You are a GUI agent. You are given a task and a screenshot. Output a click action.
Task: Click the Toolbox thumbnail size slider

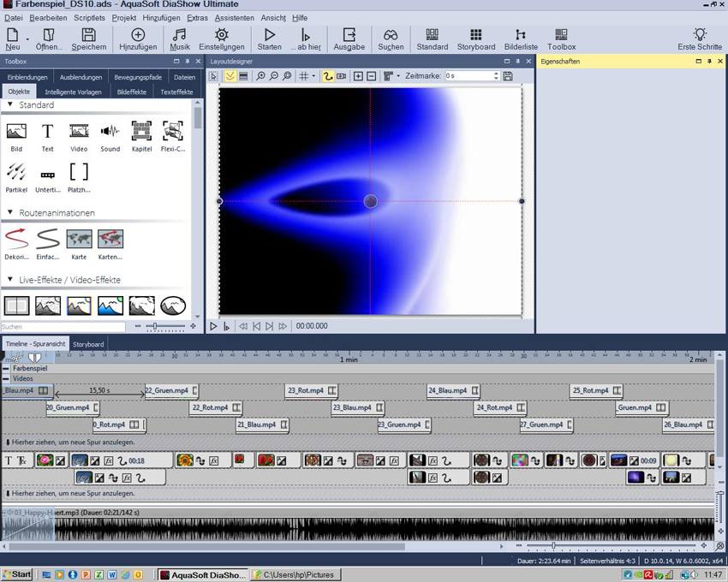coord(155,326)
